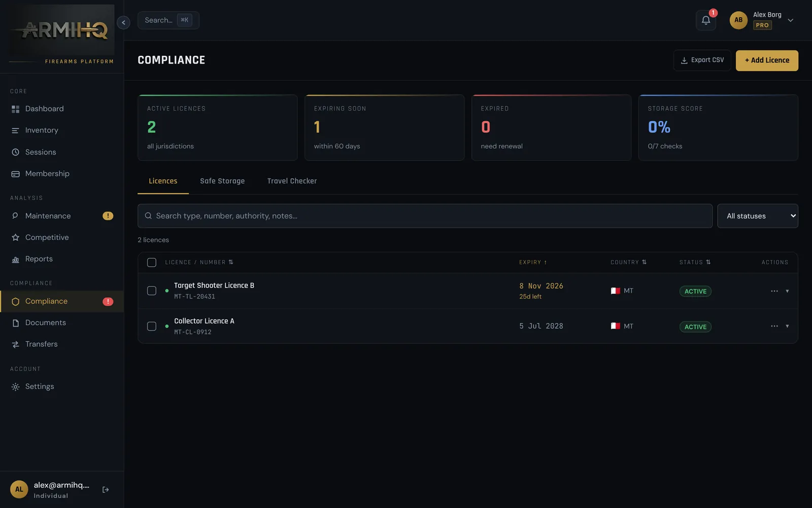Viewport: 812px width, 508px height.
Task: Click the Storage Score stat card
Action: tap(718, 128)
